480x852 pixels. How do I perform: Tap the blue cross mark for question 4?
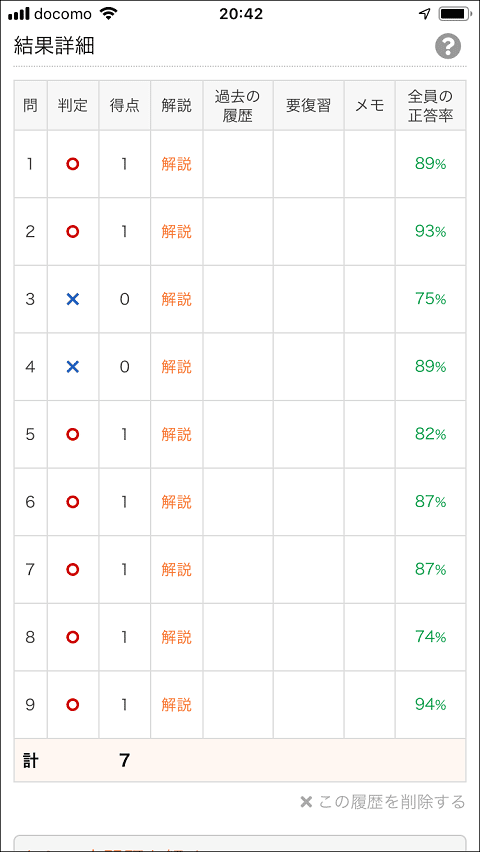[73, 367]
